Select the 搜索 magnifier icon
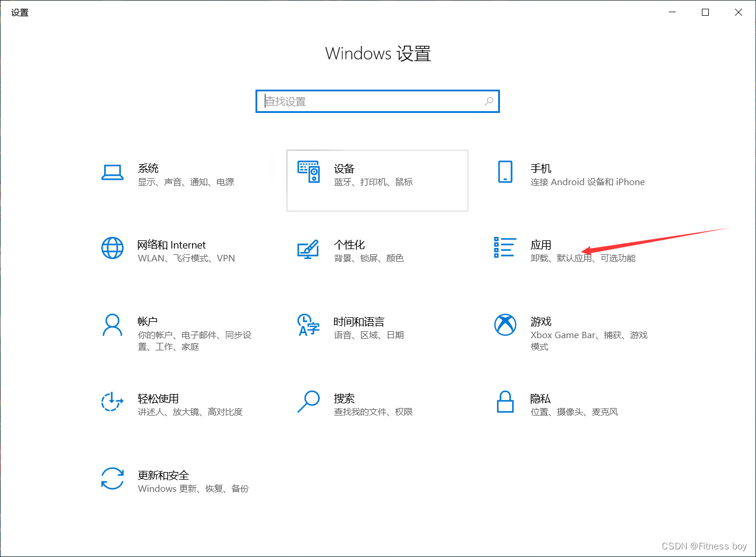This screenshot has height=557, width=756. point(308,402)
